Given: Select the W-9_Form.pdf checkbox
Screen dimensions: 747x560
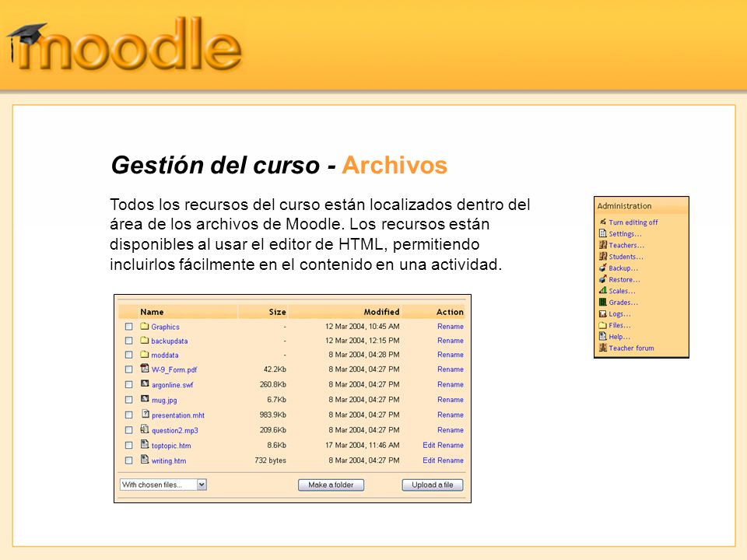Looking at the screenshot, I should pyautogui.click(x=128, y=369).
